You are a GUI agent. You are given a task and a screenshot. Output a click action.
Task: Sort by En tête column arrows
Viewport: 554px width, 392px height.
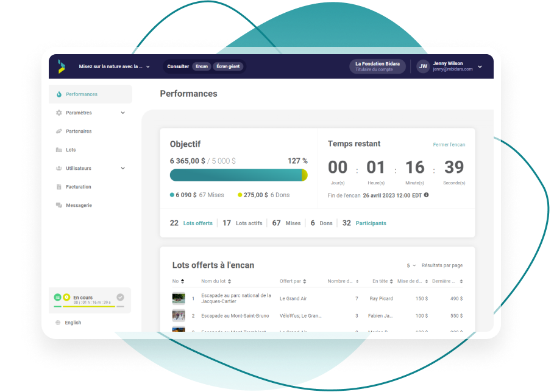tap(391, 281)
